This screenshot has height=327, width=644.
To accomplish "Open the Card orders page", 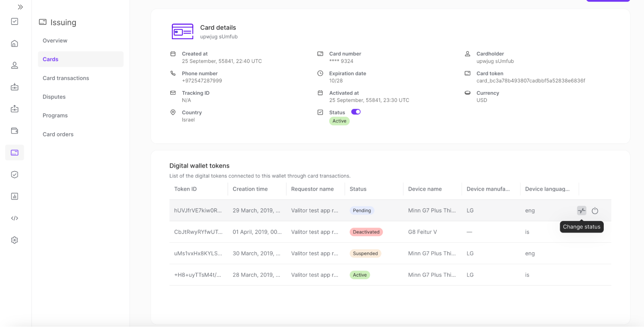I will (58, 134).
